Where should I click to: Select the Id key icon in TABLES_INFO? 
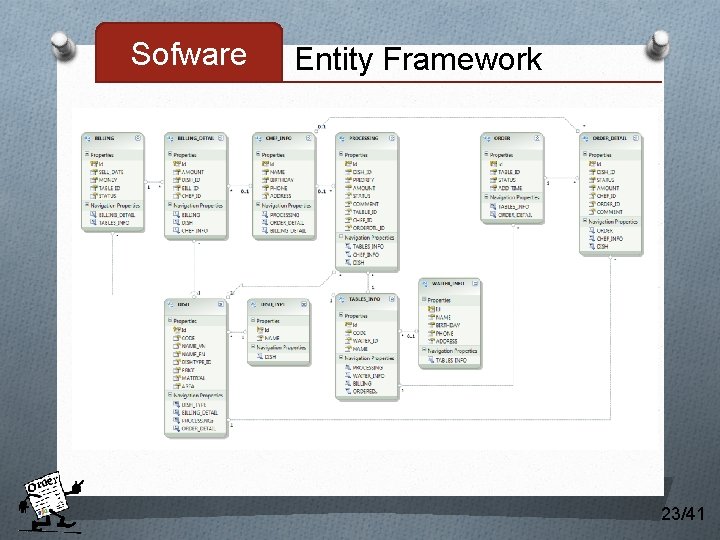point(348,325)
